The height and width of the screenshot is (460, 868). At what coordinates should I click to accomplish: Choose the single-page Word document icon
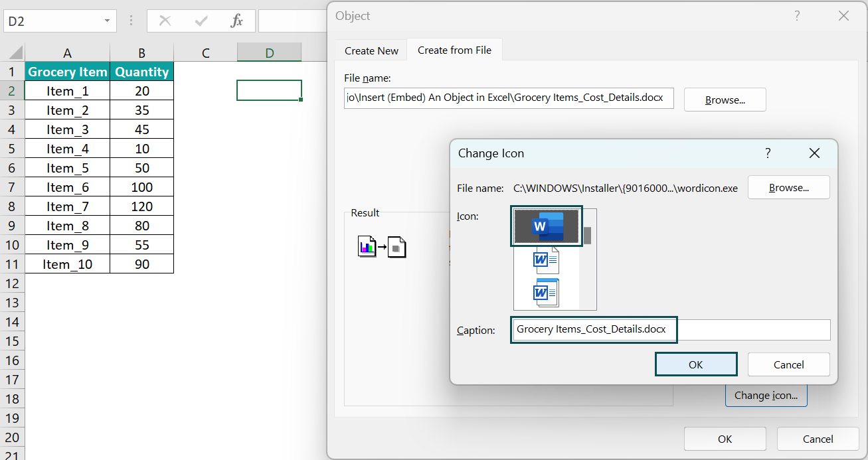tap(547, 262)
